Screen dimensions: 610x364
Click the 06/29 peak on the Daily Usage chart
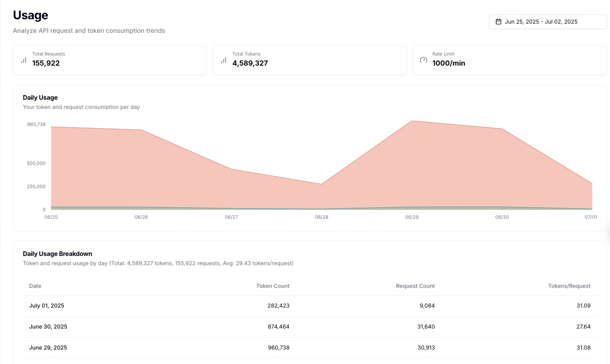[411, 121]
